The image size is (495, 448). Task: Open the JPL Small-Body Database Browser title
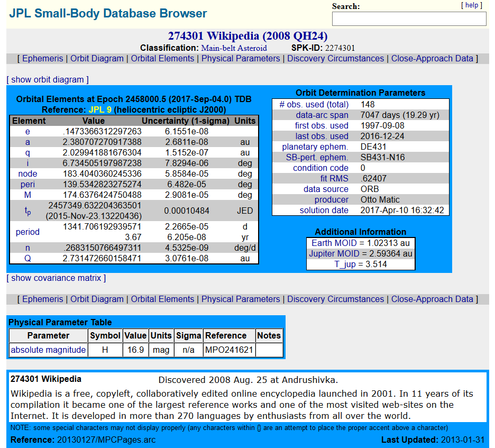click(x=108, y=14)
